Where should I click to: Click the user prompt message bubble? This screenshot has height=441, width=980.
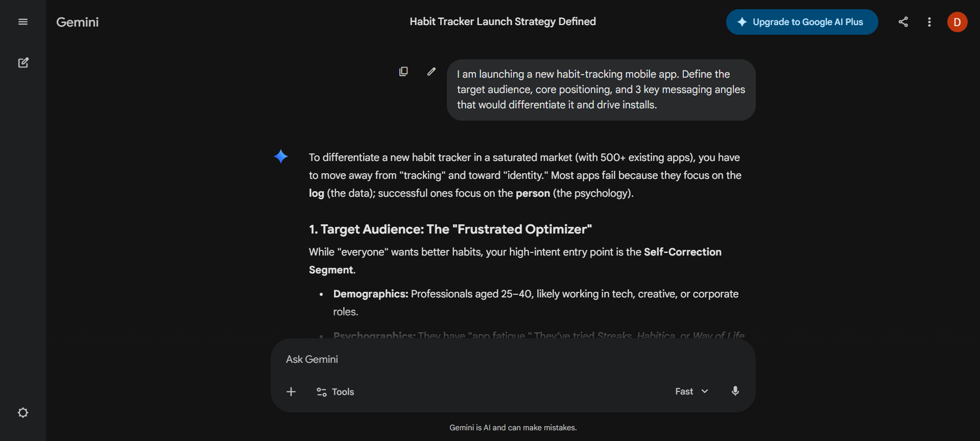[x=601, y=90]
